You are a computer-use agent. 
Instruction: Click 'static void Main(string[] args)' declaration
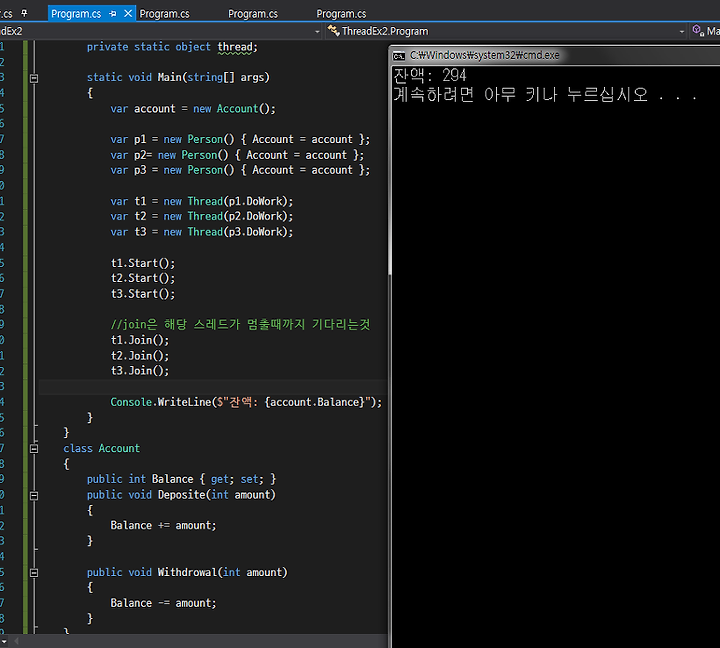[178, 77]
